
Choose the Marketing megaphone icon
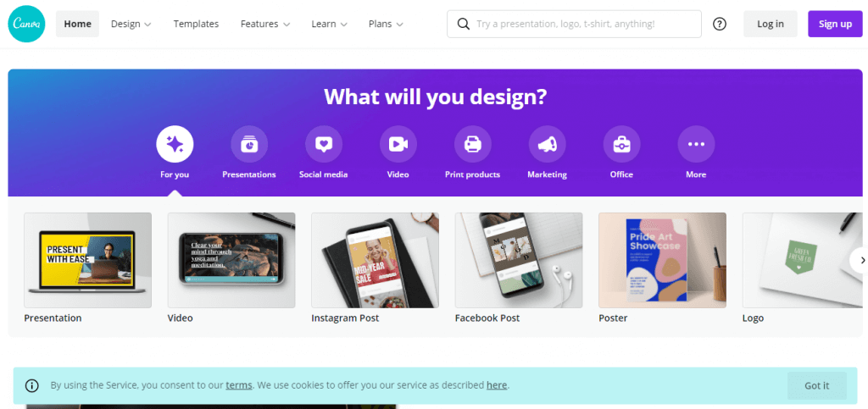(547, 144)
